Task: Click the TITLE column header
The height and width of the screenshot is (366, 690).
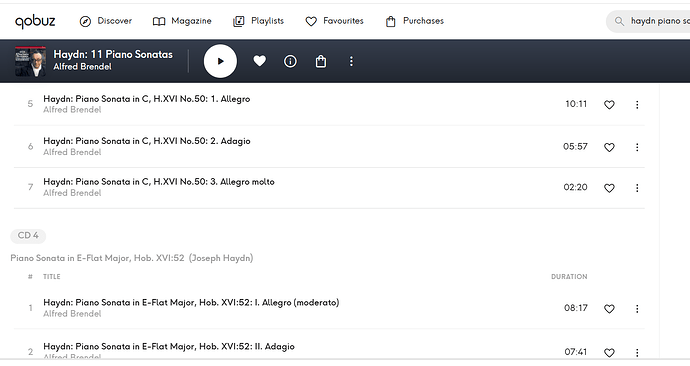Action: click(x=51, y=277)
